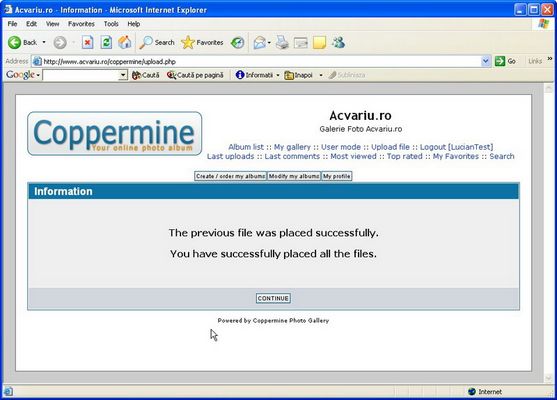Stop page loading with red X icon
557x400 pixels.
click(87, 43)
